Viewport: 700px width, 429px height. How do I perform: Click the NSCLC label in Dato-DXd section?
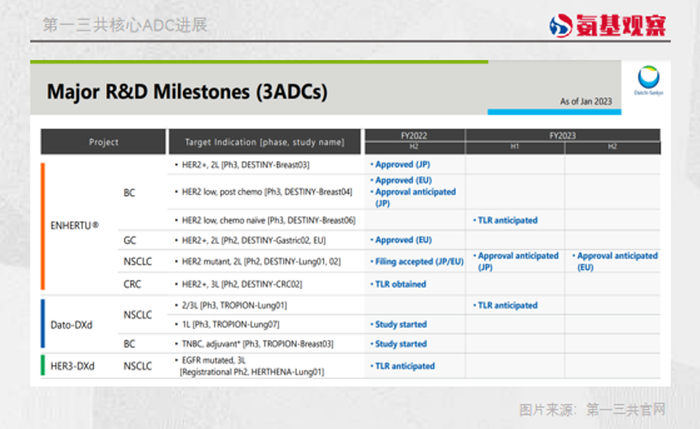pyautogui.click(x=138, y=315)
